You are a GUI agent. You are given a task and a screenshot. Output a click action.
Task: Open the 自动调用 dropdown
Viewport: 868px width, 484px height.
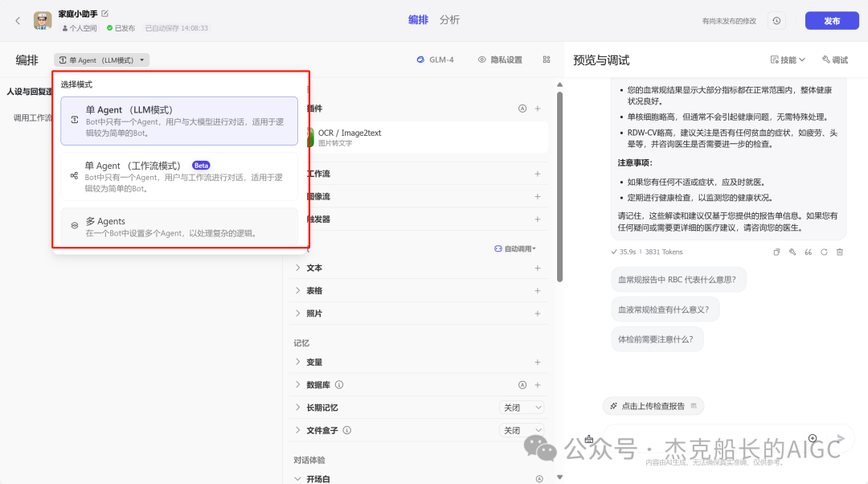[515, 248]
